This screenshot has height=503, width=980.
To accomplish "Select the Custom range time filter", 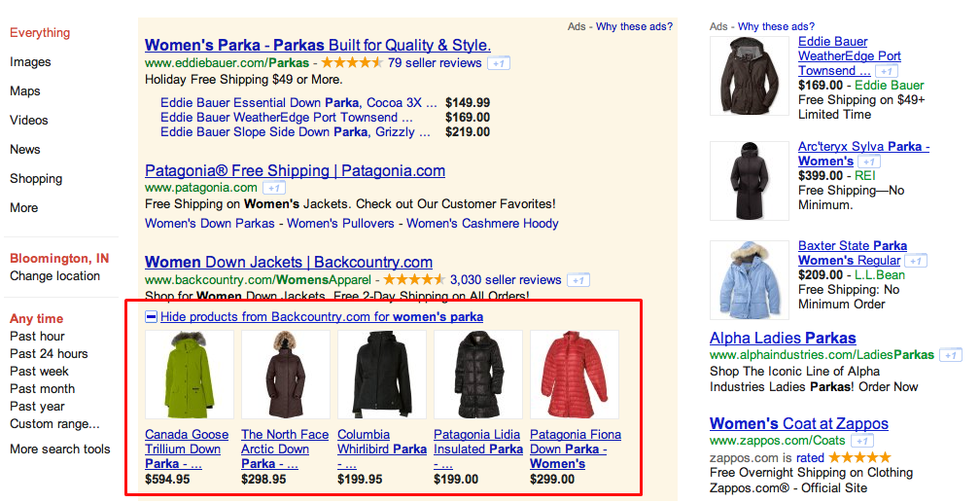I will coord(54,424).
